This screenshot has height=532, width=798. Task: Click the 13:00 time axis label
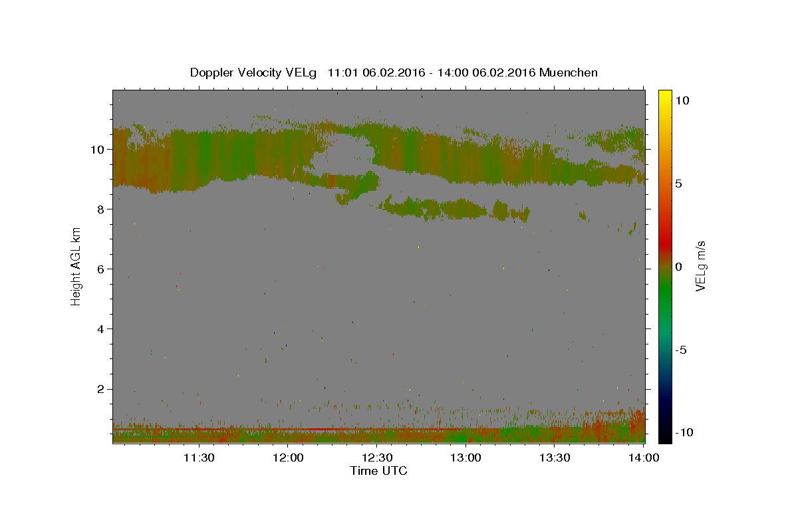(x=465, y=458)
